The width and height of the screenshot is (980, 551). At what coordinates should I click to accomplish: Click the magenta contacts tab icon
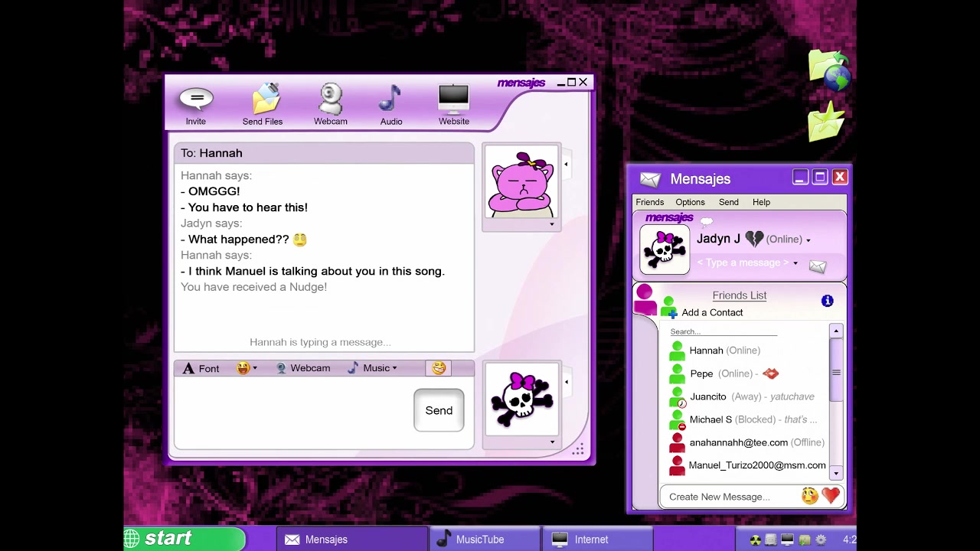[x=645, y=299]
